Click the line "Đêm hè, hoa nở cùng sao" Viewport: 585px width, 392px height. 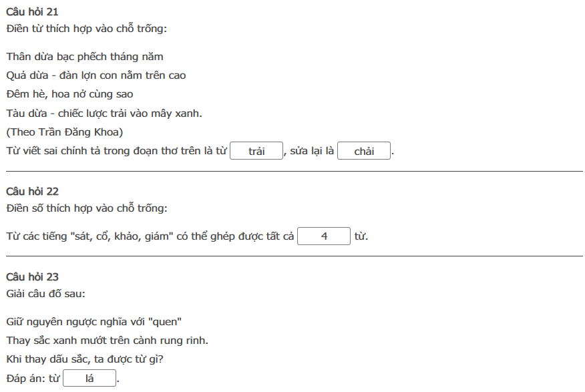(70, 94)
